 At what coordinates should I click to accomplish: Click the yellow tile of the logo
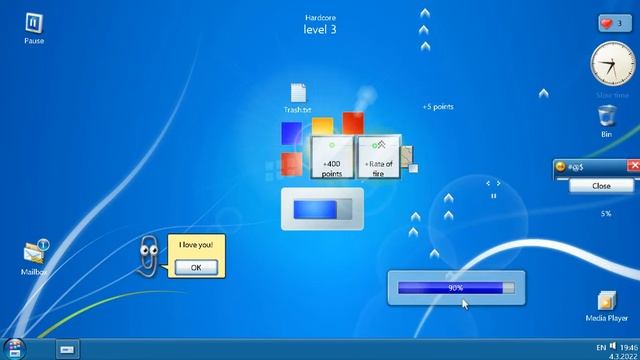tap(322, 127)
